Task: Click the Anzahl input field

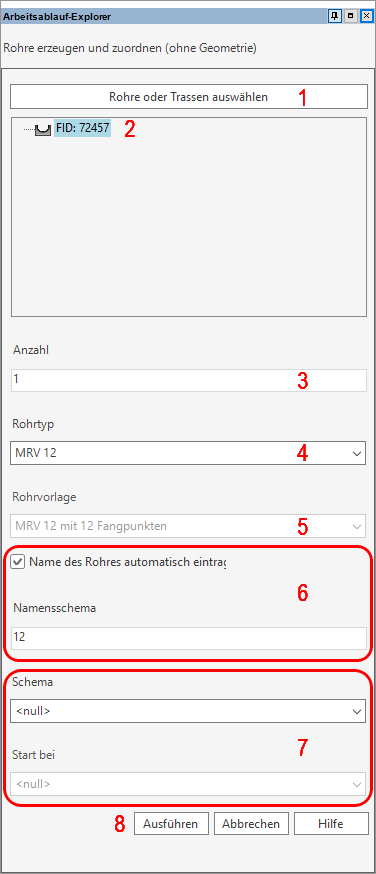Action: [189, 380]
